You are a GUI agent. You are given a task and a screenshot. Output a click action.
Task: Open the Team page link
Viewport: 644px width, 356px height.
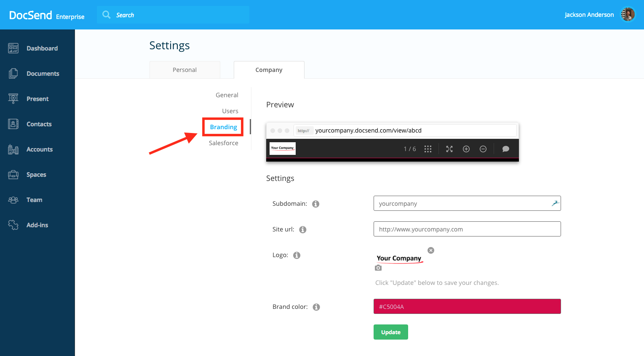[35, 200]
